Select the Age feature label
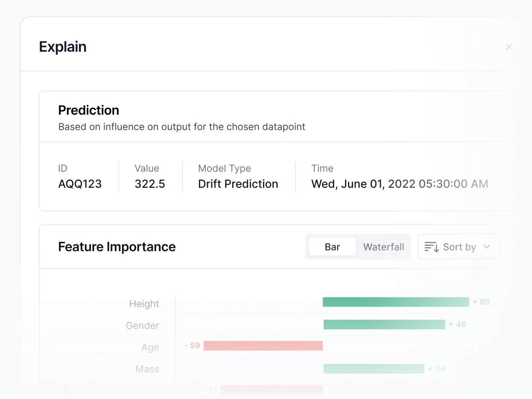 click(150, 347)
